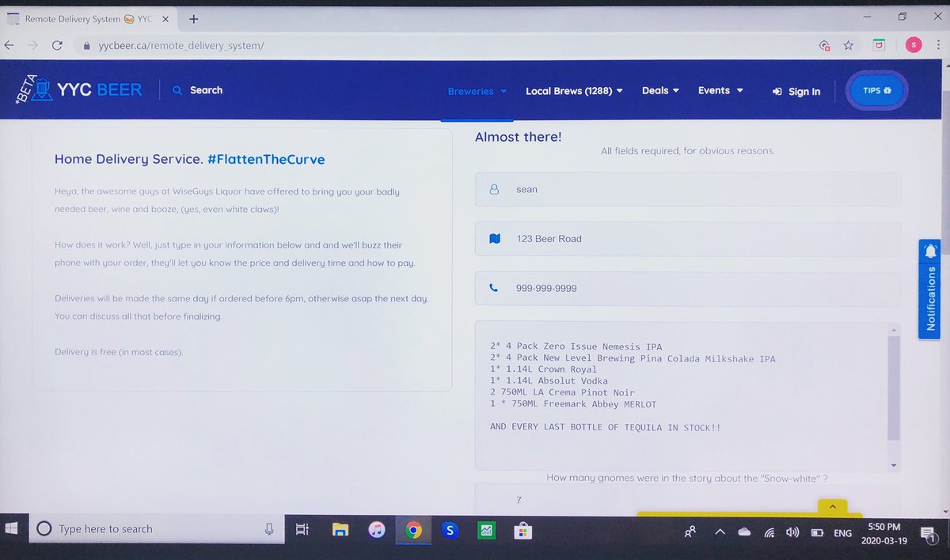This screenshot has height=560, width=950.
Task: Open the Events dropdown menu
Action: click(x=720, y=91)
